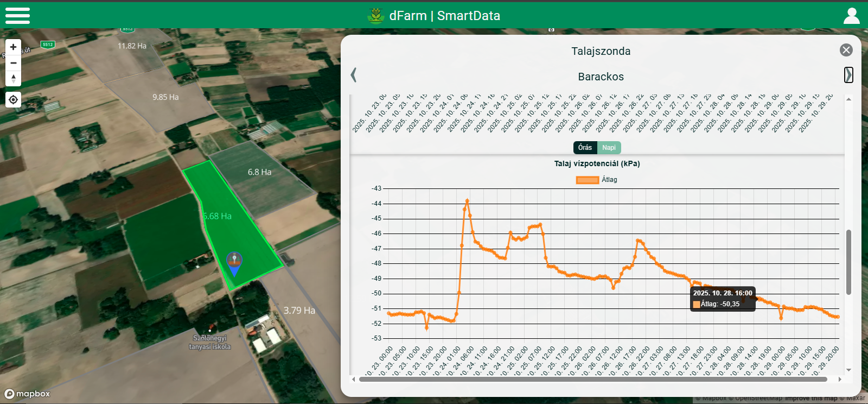The image size is (868, 404).
Task: Close the Talajszonda panel
Action: pyautogui.click(x=846, y=50)
